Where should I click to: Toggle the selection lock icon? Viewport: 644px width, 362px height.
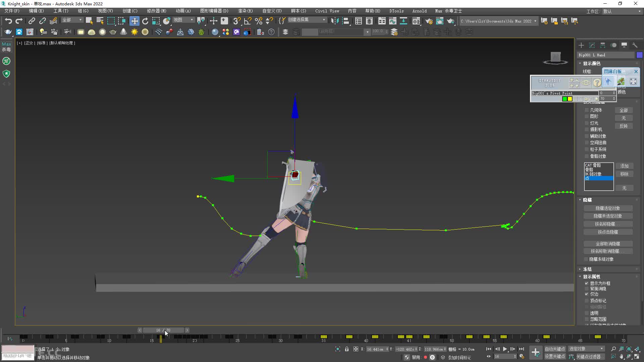347,349
